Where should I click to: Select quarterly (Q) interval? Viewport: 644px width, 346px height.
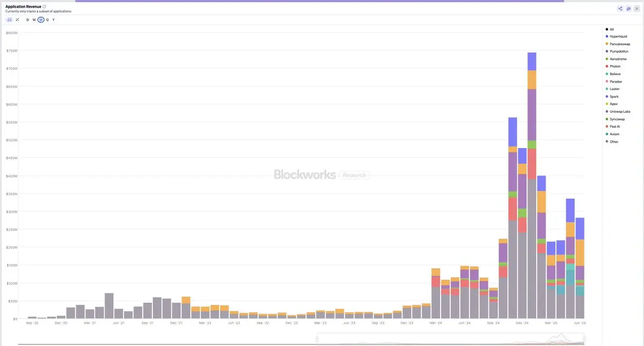(47, 20)
